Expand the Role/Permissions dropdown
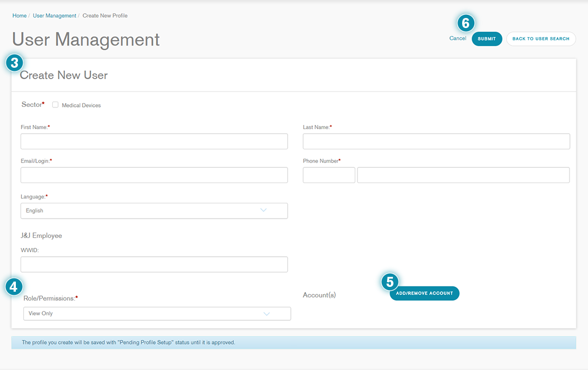 click(157, 313)
